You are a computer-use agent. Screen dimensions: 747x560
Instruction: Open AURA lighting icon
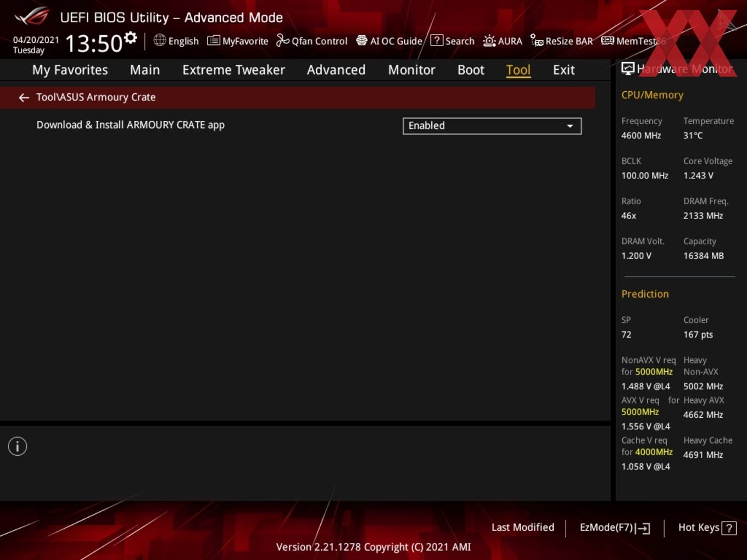click(x=489, y=41)
